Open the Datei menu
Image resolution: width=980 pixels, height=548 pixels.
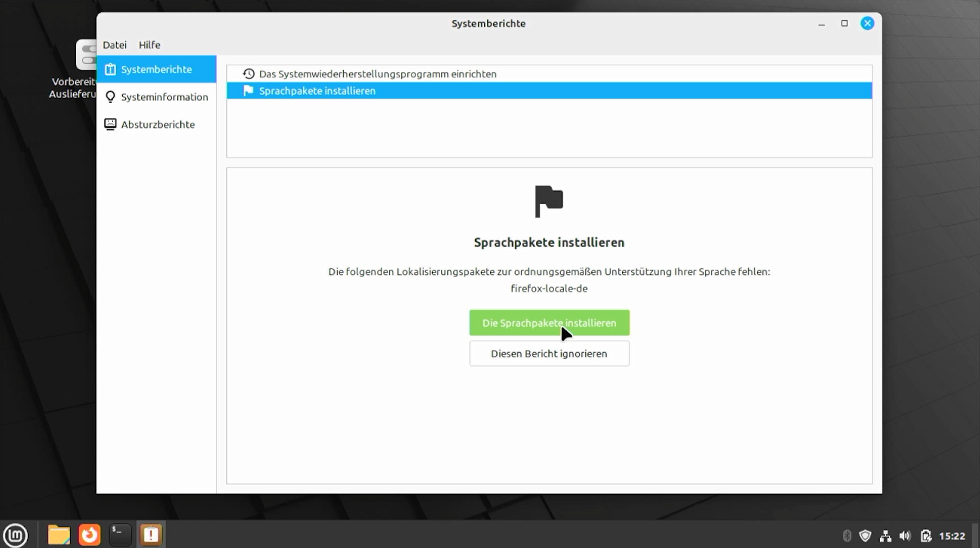[x=115, y=45]
